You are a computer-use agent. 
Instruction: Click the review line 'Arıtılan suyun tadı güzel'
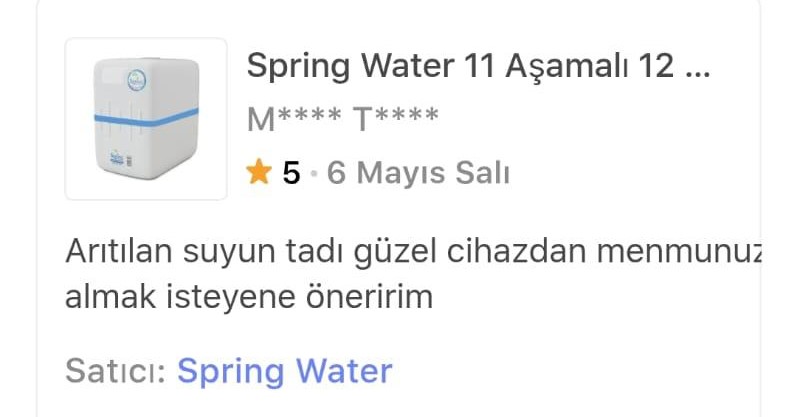point(251,251)
